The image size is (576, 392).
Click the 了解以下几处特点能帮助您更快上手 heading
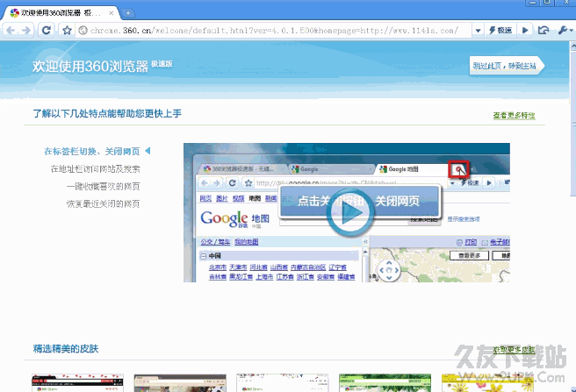(x=107, y=113)
